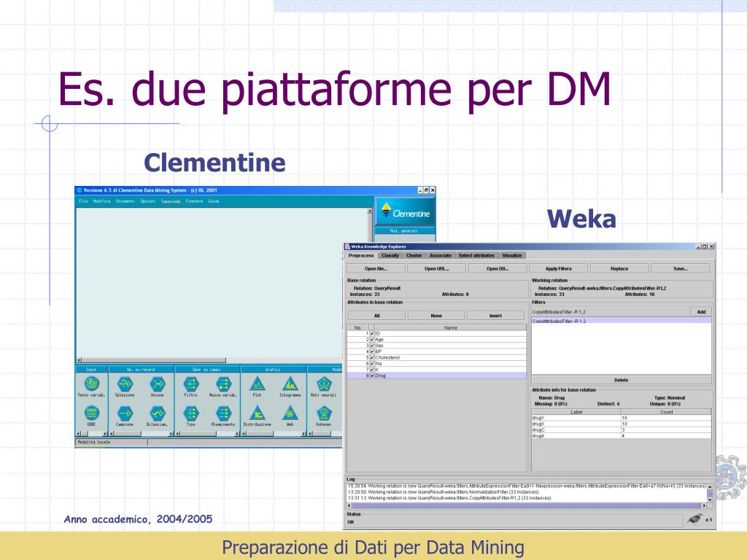The image size is (747, 560).
Task: Open the Guida help menu in Clementine
Action: pyautogui.click(x=214, y=201)
